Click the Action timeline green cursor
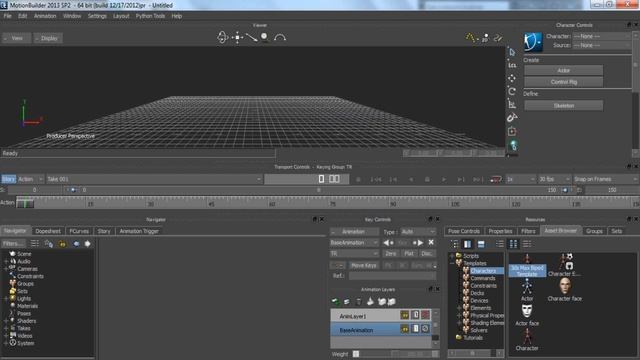 coord(25,202)
